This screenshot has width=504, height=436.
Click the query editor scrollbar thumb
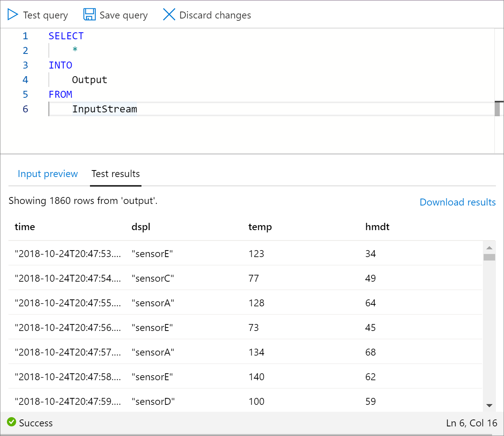(497, 109)
